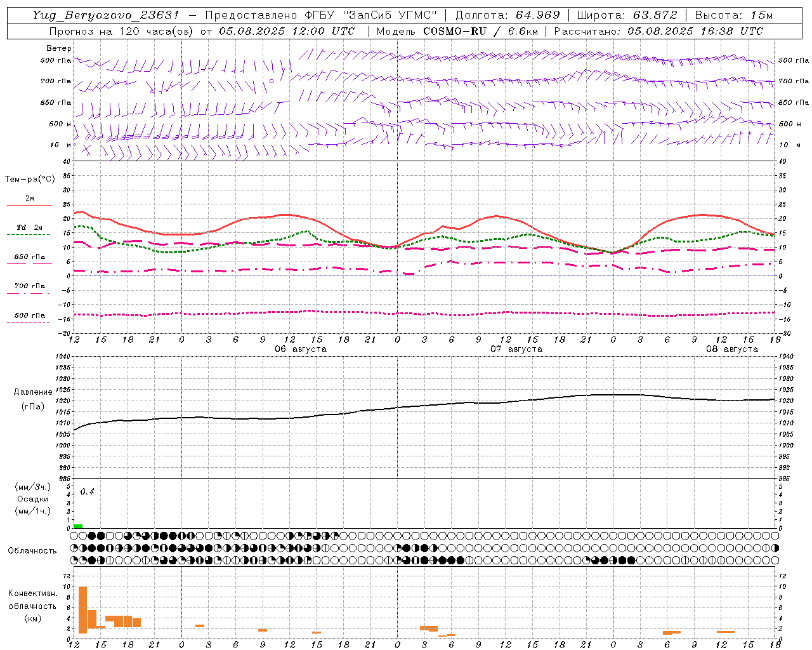The height and width of the screenshot is (650, 812).
Task: Click the Широта: 63.872 header field
Action: (627, 15)
